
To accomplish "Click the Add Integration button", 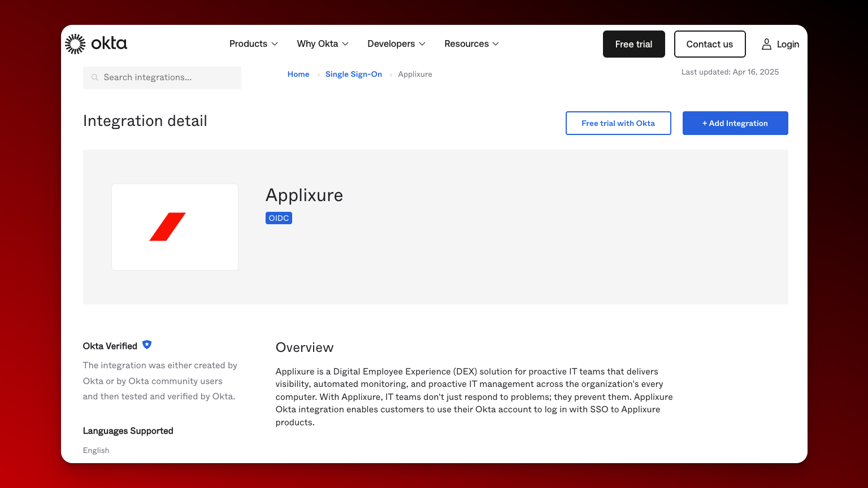I will click(735, 123).
